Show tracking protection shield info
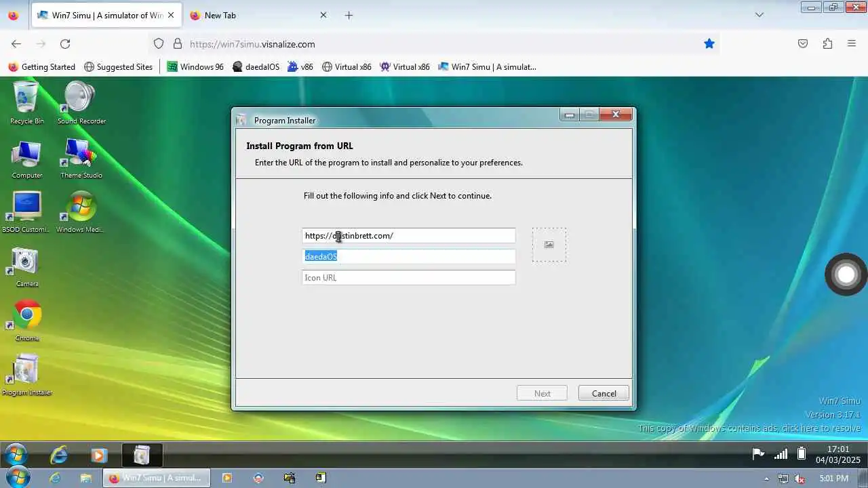Image resolution: width=868 pixels, height=488 pixels. coord(159,43)
